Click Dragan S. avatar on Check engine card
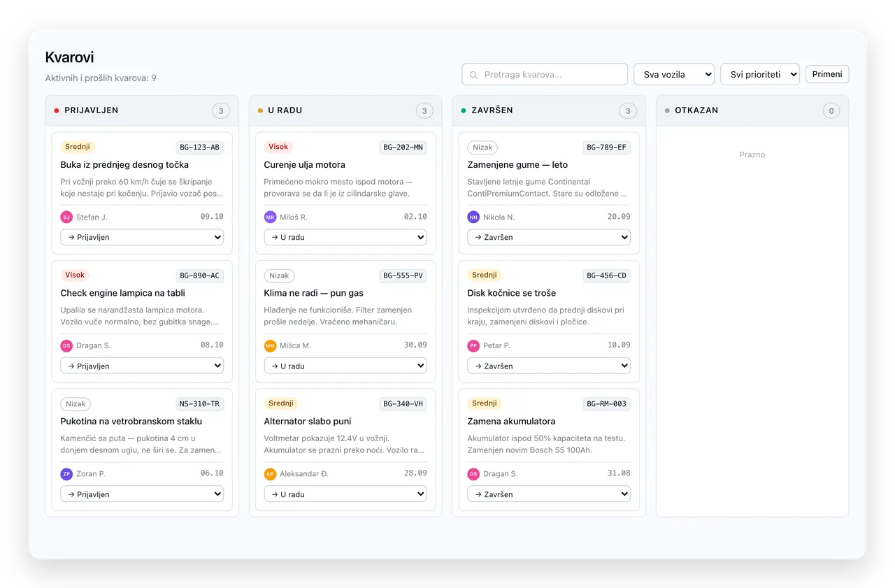 [x=66, y=345]
